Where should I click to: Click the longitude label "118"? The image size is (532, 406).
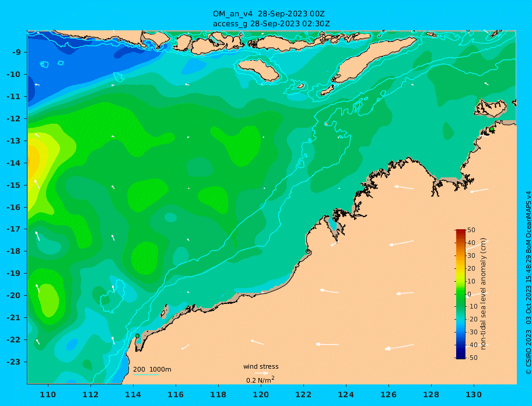pyautogui.click(x=218, y=394)
